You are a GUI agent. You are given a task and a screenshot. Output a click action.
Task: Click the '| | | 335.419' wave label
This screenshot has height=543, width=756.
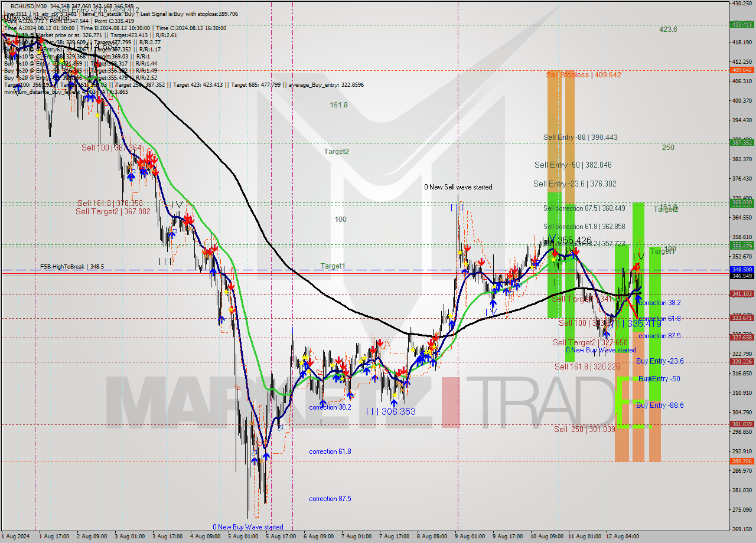tap(634, 323)
